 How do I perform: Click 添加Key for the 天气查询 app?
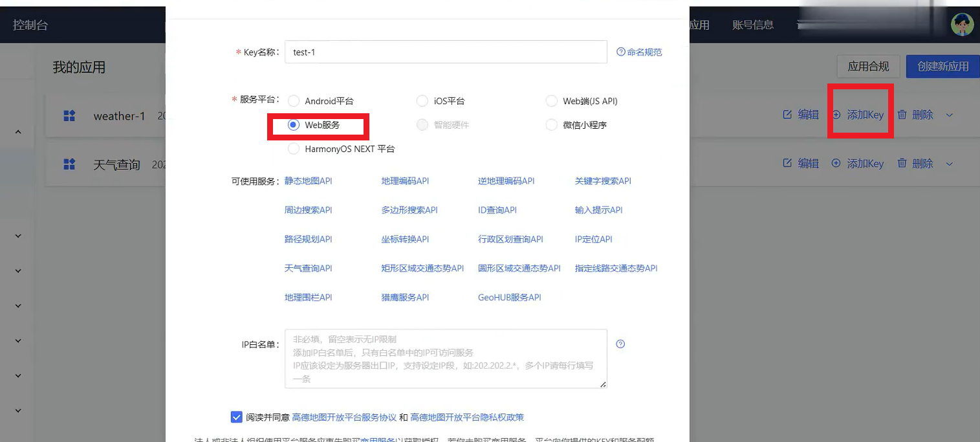point(858,164)
